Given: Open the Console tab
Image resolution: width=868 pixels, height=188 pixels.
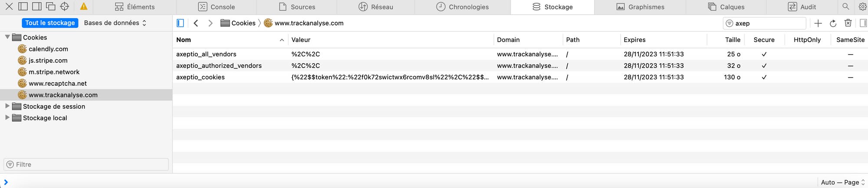Looking at the screenshot, I should coord(216,7).
